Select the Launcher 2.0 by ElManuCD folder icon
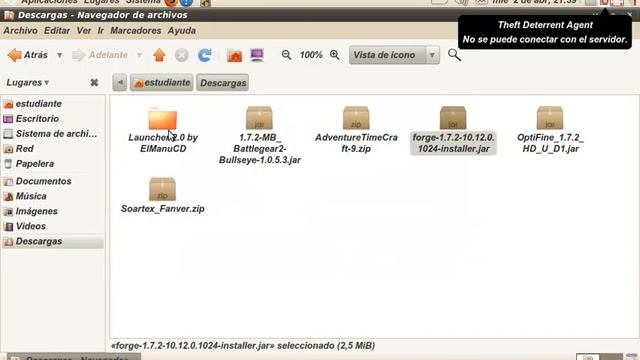 (162, 118)
